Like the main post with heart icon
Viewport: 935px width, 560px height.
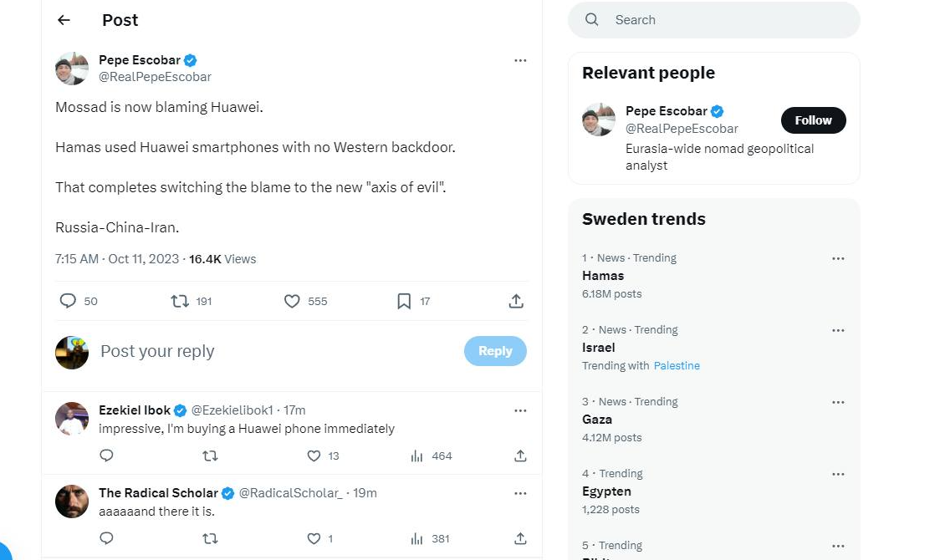[x=292, y=301]
